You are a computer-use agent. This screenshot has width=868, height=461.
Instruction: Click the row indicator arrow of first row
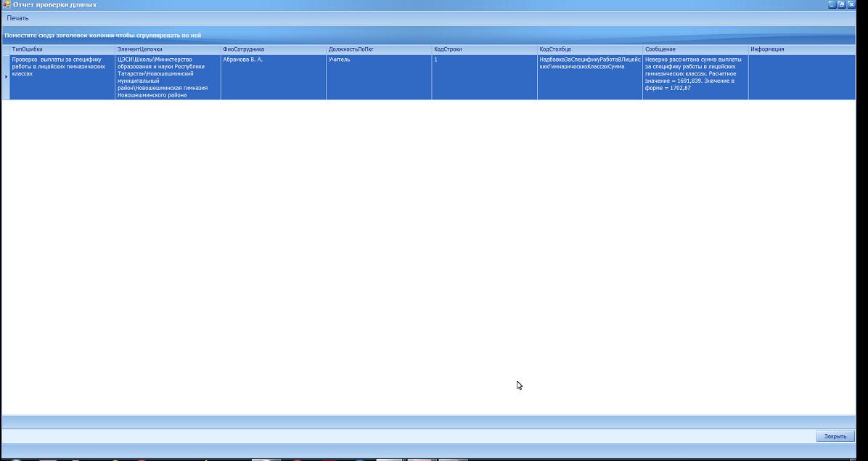6,77
